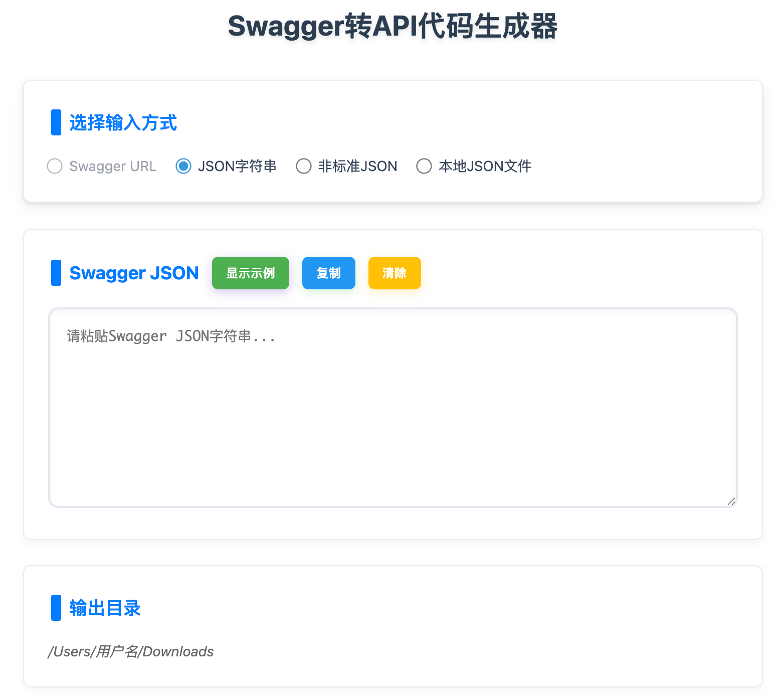Focus the Swagger JSON text area

point(393,408)
